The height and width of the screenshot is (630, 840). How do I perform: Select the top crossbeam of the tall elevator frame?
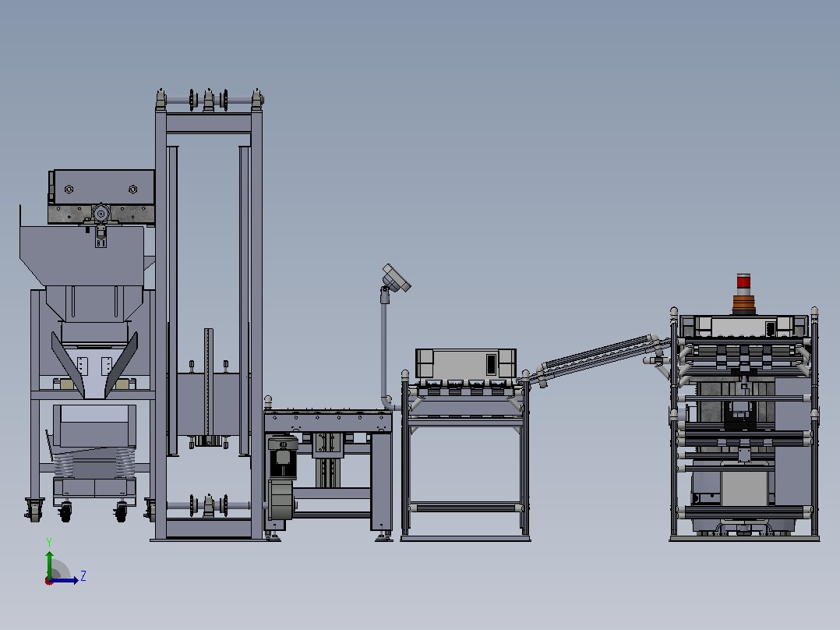pos(209,123)
